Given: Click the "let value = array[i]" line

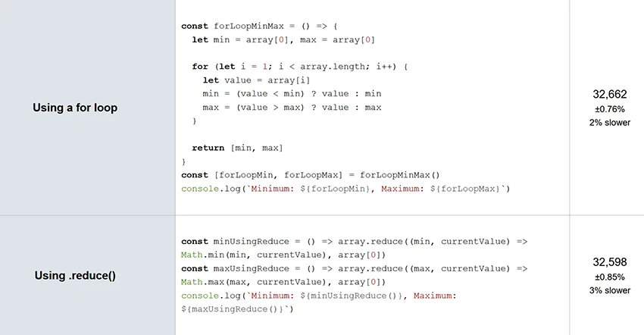Looking at the screenshot, I should point(256,80).
